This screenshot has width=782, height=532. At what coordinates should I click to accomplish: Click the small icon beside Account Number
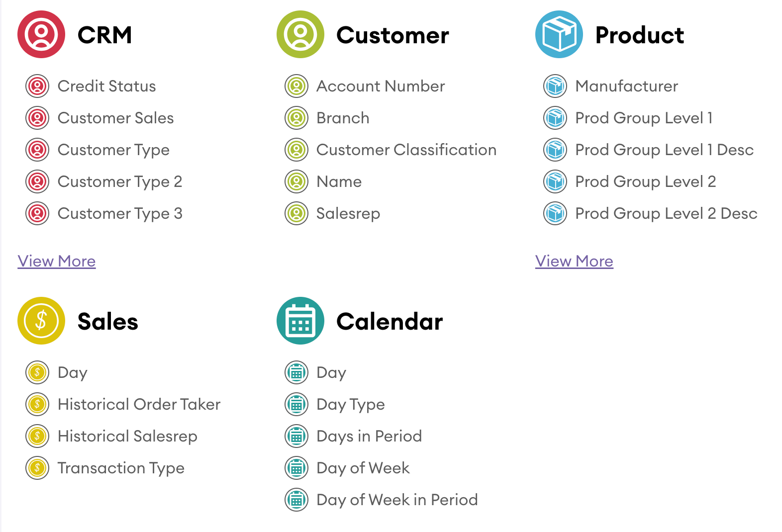(296, 86)
